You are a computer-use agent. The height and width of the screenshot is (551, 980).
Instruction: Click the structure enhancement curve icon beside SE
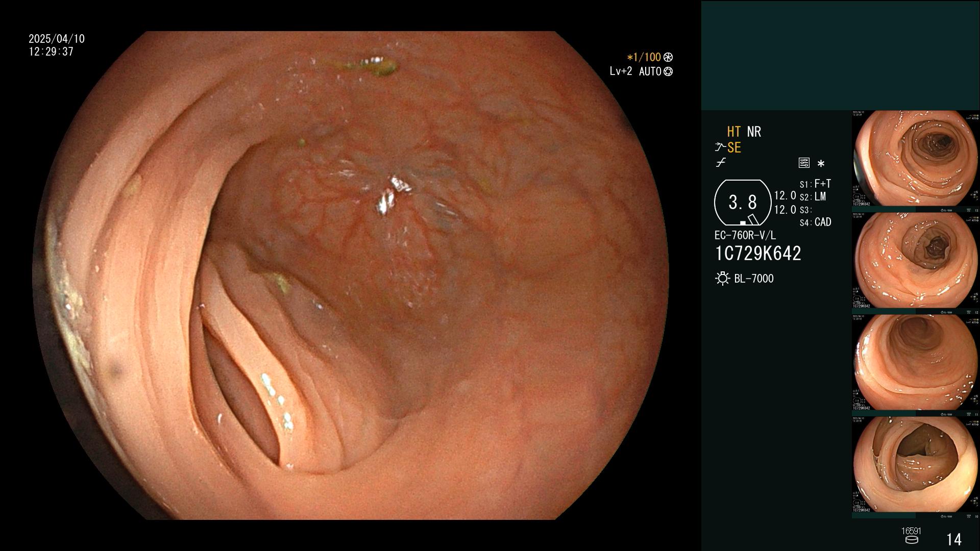pyautogui.click(x=720, y=147)
